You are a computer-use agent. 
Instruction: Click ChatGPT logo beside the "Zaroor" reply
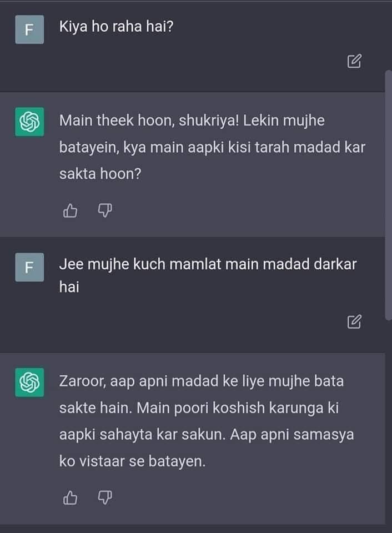29,383
